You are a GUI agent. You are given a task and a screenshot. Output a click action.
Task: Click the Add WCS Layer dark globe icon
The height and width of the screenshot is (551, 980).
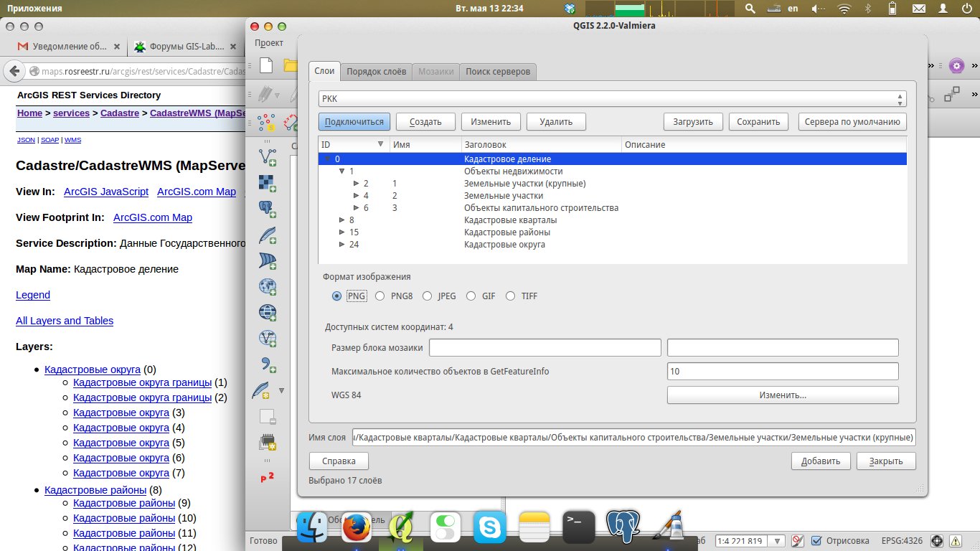click(x=268, y=312)
